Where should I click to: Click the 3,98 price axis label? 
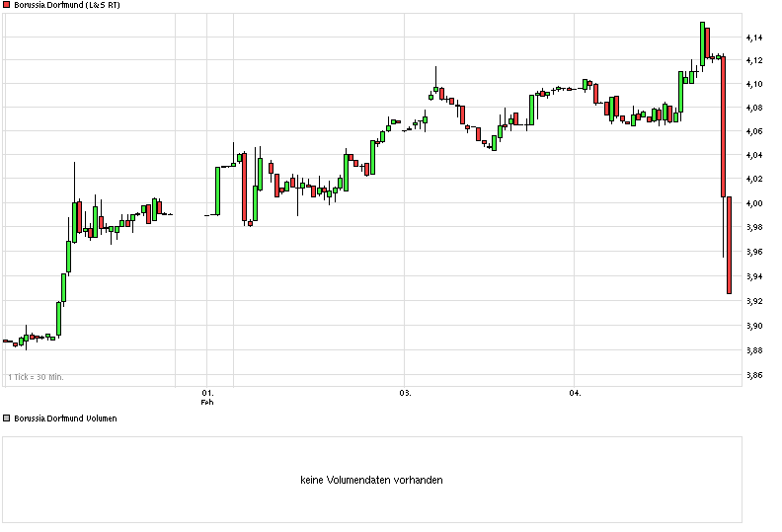754,227
